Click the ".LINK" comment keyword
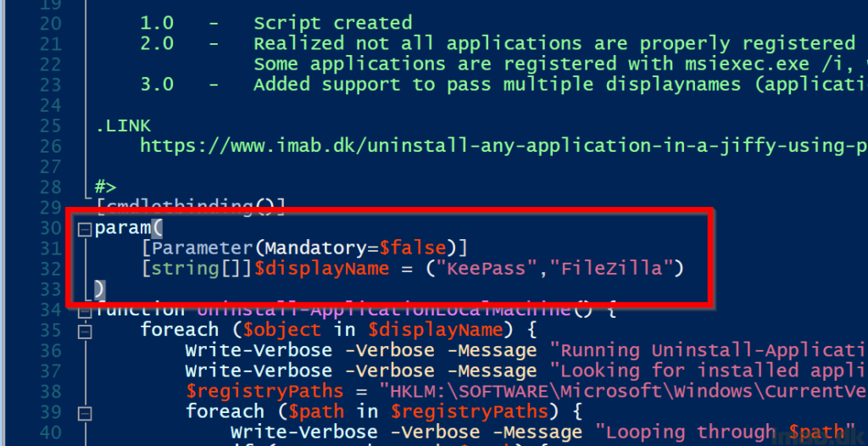Viewport: 868px width, 446px height. [x=124, y=125]
